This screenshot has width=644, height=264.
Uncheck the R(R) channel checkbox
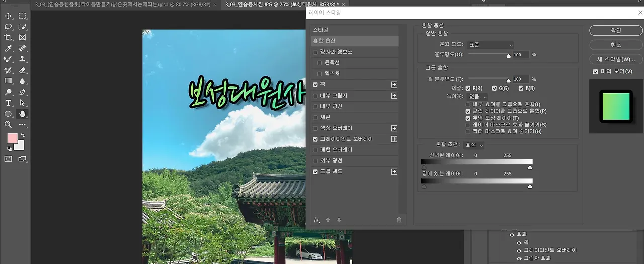point(468,89)
